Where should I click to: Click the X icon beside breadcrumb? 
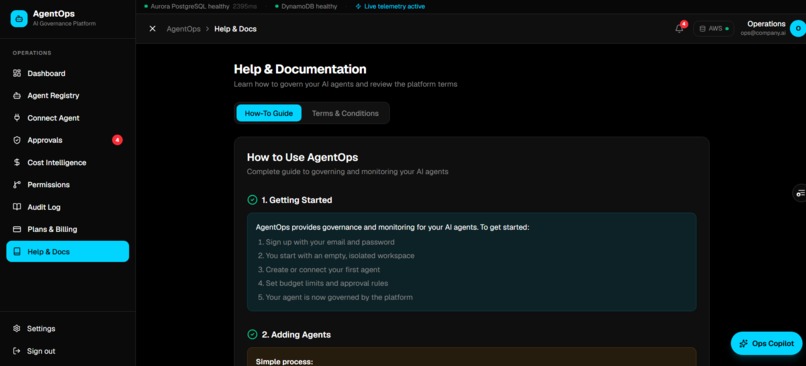point(152,29)
